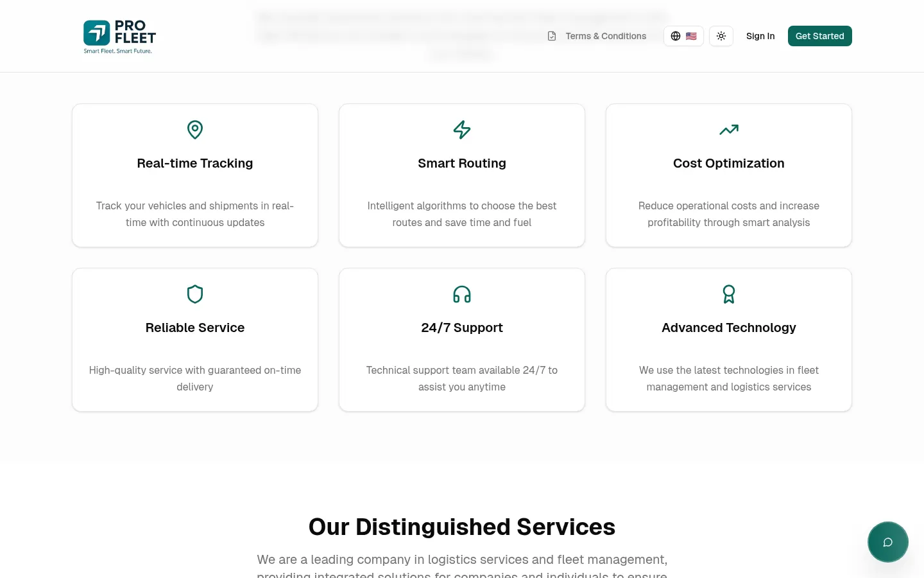The image size is (924, 578).
Task: Click the text "Reduce operational costs and increase"
Action: coord(729,206)
